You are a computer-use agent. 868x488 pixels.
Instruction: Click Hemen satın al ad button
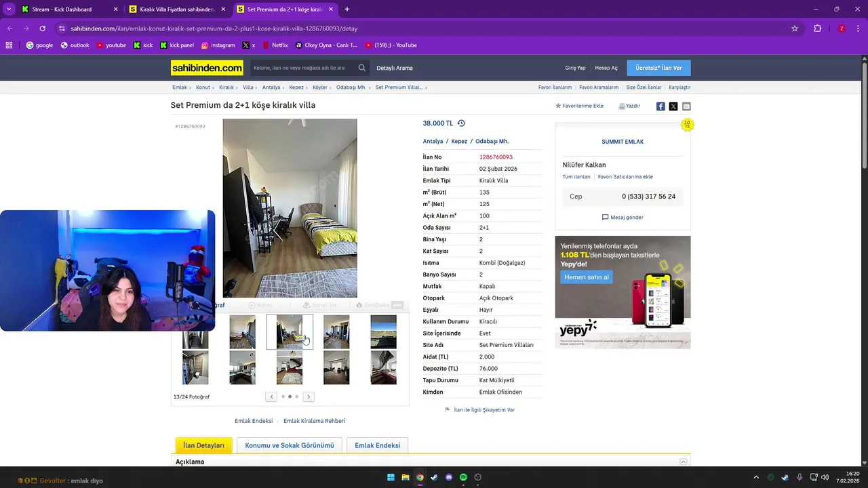587,277
